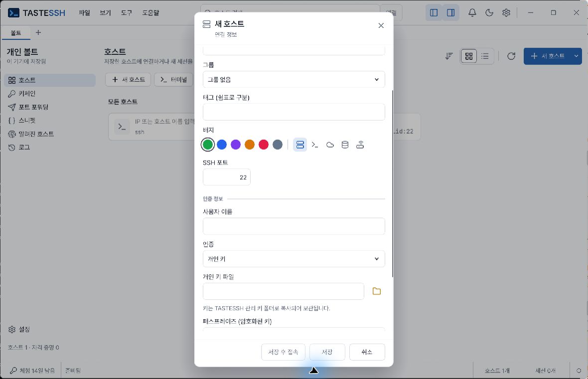Viewport: 588px width, 379px height.
Task: Click the SSH 포트 field with 22
Action: (x=227, y=177)
